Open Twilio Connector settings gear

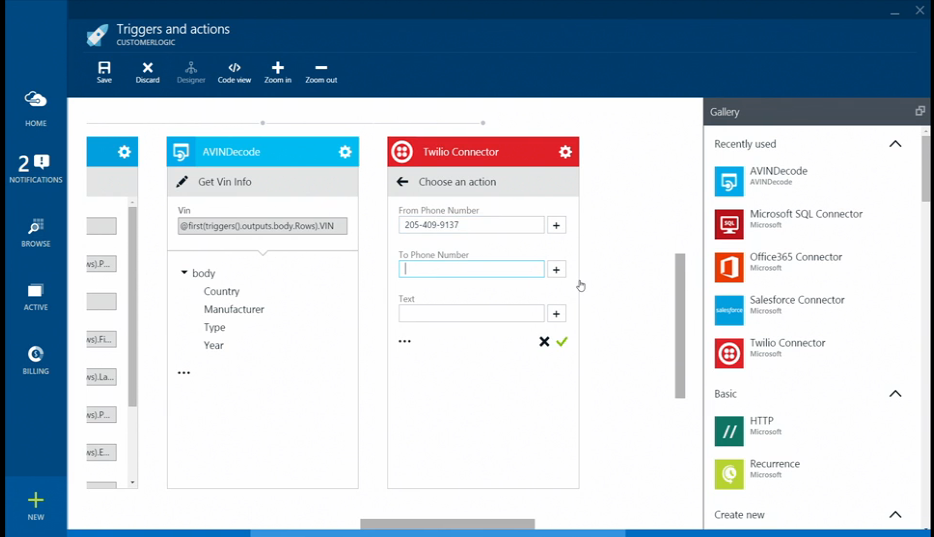565,152
